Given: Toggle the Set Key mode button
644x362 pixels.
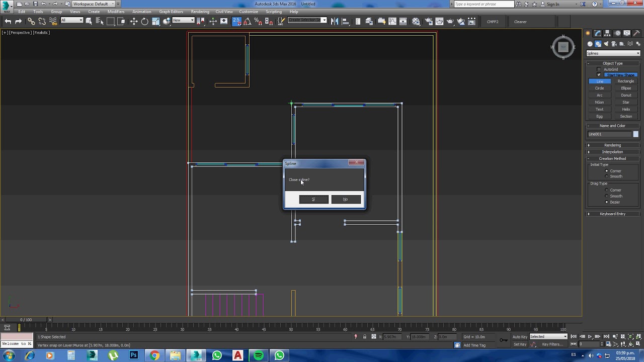Looking at the screenshot, I should click(x=520, y=344).
